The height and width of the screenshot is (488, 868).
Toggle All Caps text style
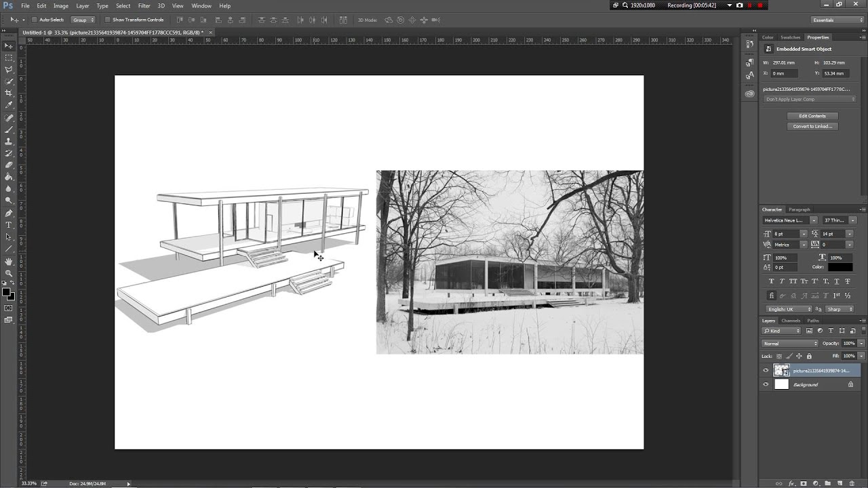point(793,281)
